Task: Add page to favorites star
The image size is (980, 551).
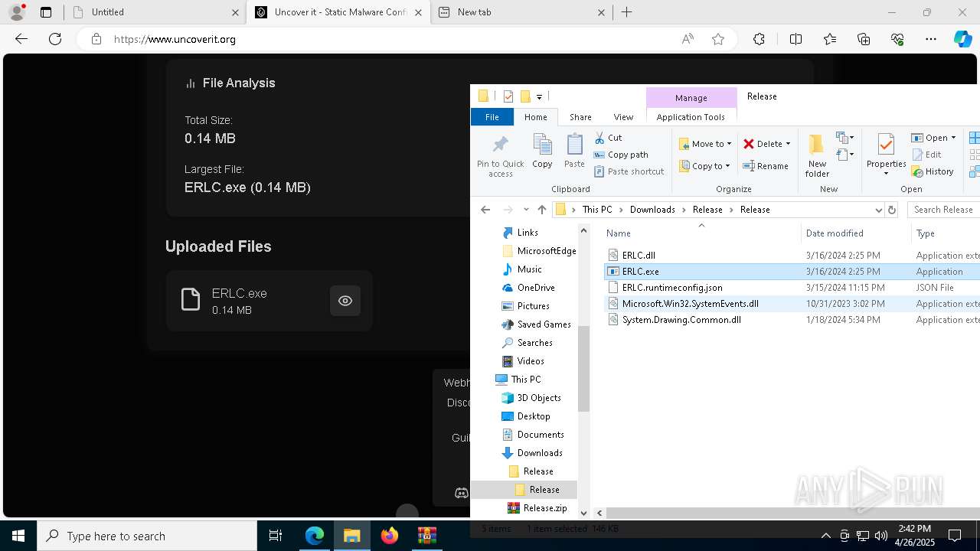Action: [x=718, y=39]
